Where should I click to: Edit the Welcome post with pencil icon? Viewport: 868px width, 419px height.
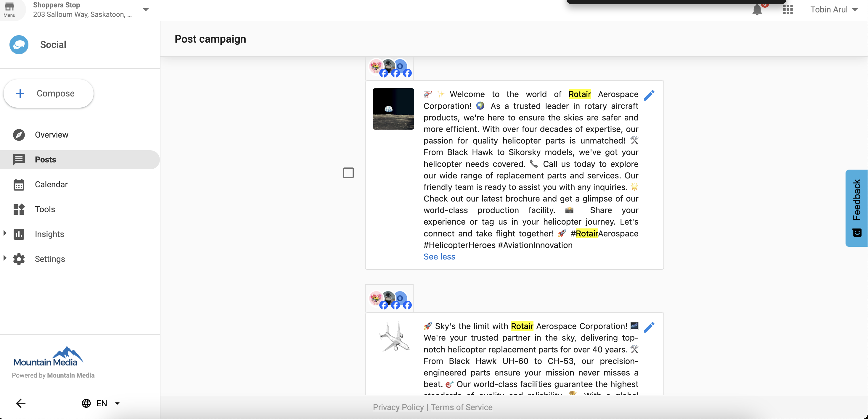pos(649,95)
